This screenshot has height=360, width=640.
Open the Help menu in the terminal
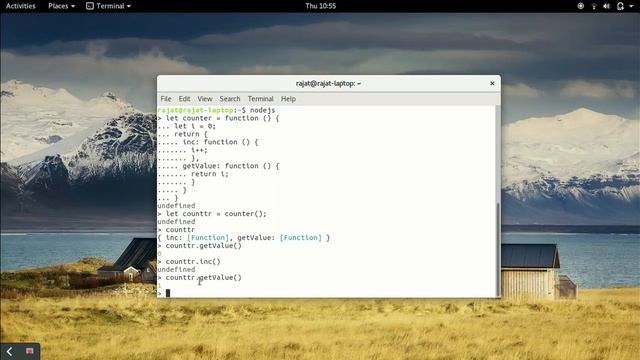click(288, 99)
